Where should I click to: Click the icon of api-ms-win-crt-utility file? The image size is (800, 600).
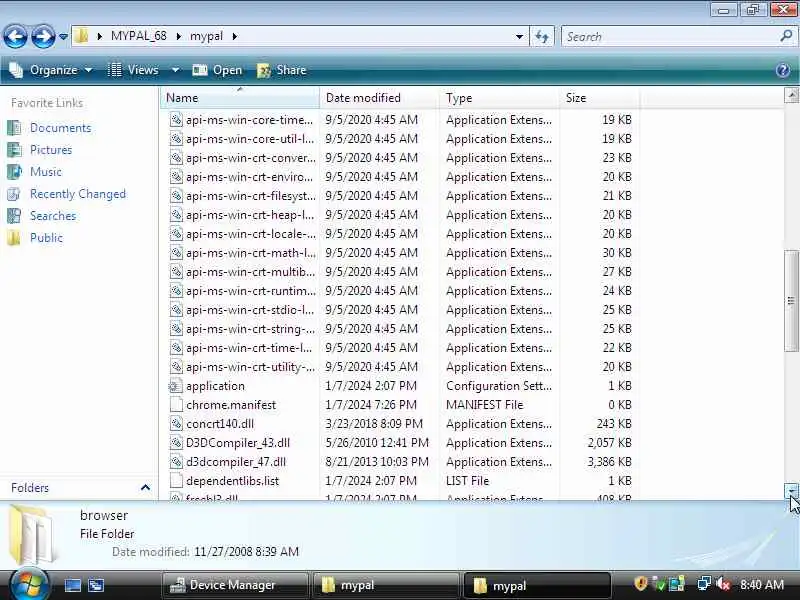[176, 366]
